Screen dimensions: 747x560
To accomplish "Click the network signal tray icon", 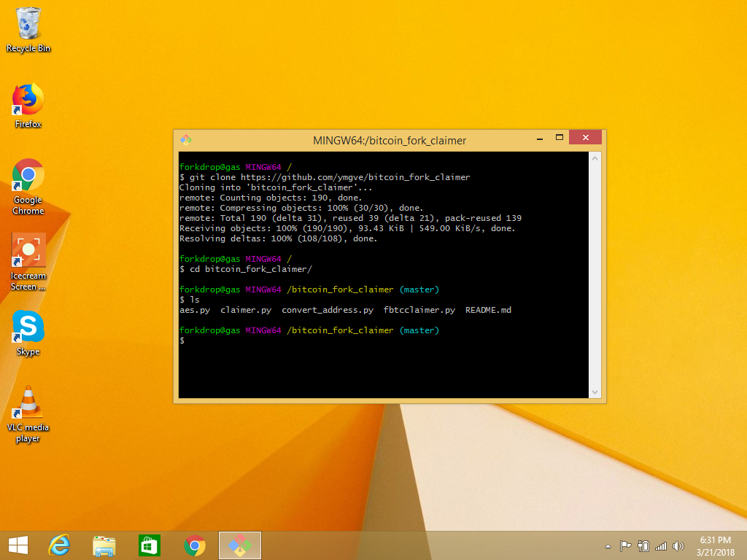I will (661, 545).
